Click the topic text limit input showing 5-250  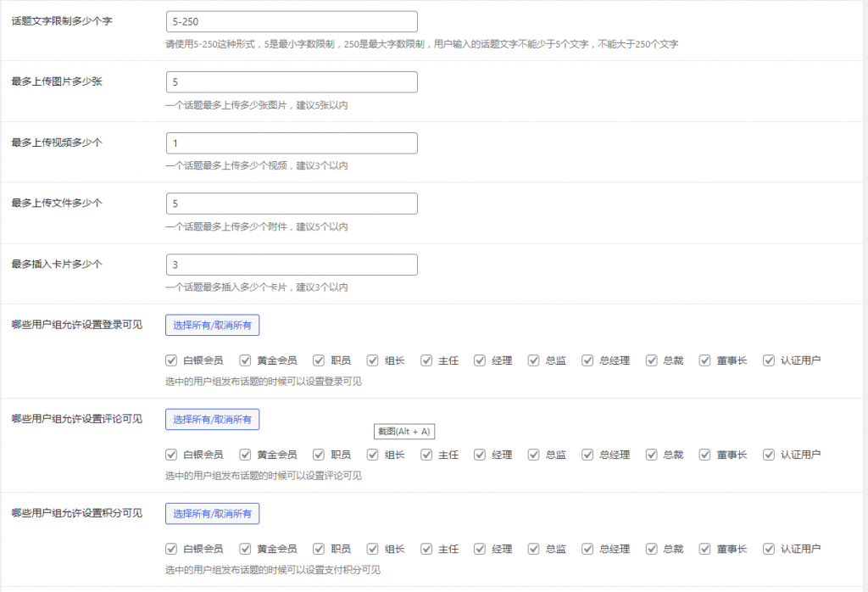[292, 20]
